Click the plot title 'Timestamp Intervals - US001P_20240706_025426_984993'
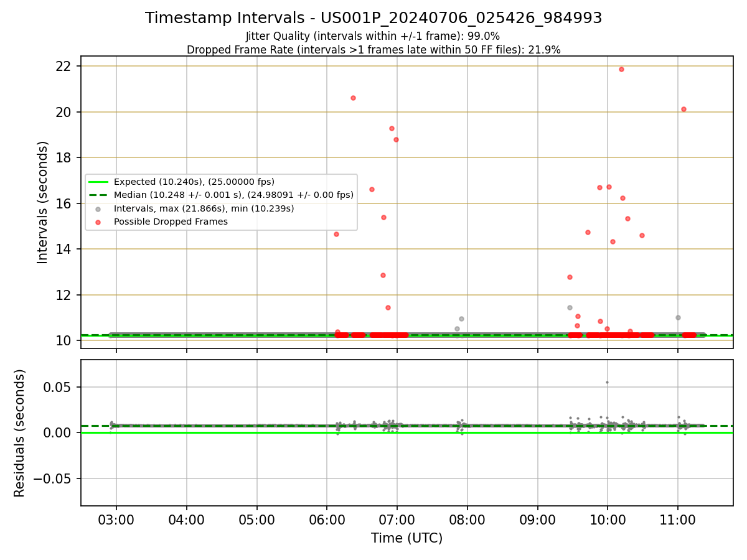This screenshot has width=747, height=560. (x=374, y=18)
